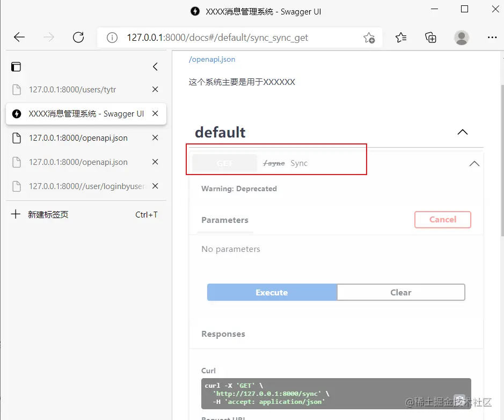Collapse the default section chevron
Image resolution: width=504 pixels, height=420 pixels.
(463, 132)
